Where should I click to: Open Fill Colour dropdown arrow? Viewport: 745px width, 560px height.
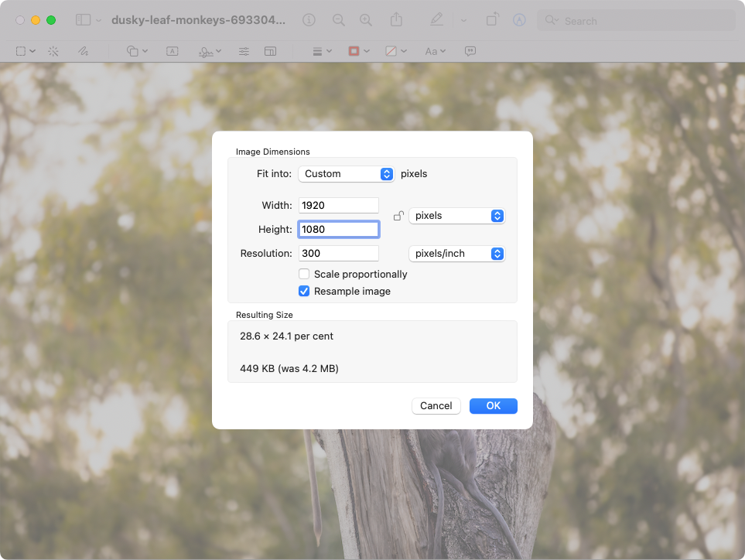(x=404, y=51)
